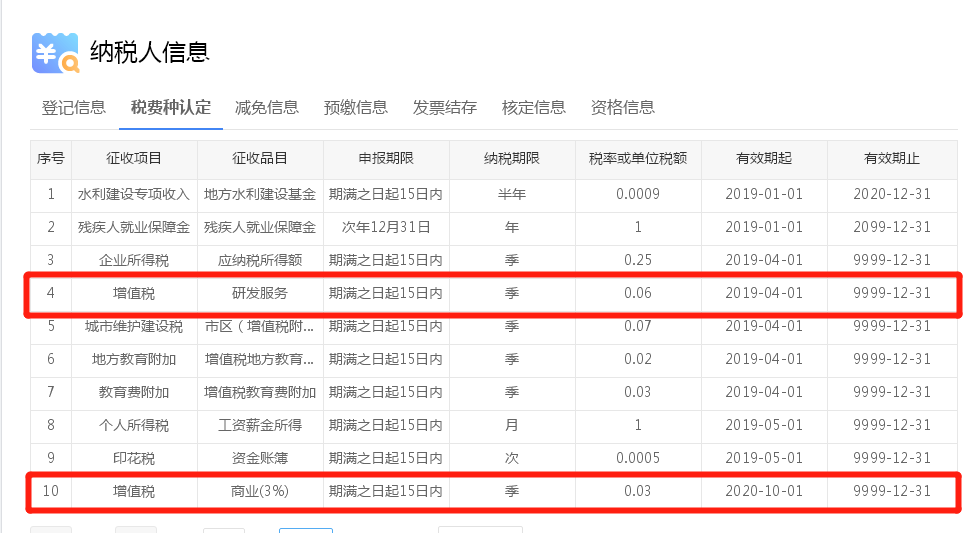Open the 资格信息 tab
Image resolution: width=966 pixels, height=533 pixels.
pos(623,108)
